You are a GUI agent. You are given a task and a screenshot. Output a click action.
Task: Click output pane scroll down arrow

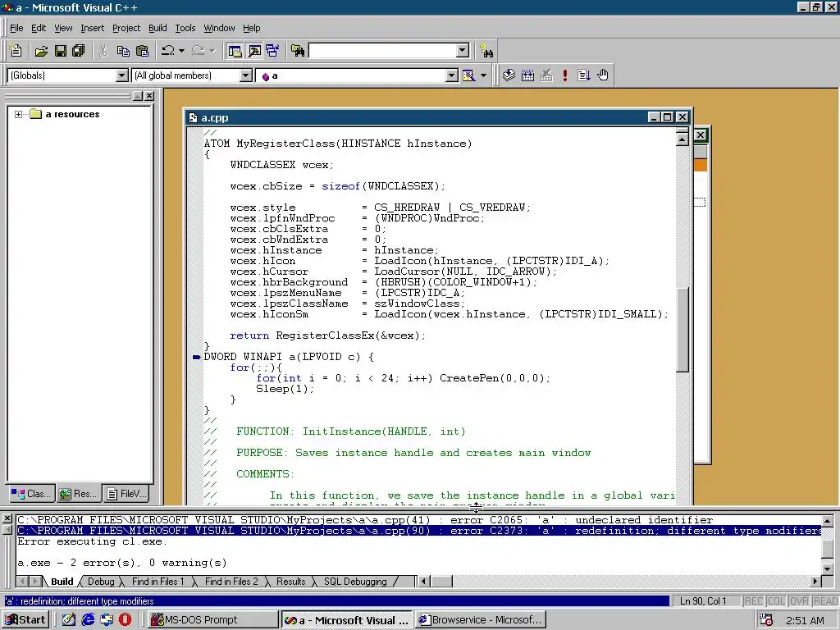pos(827,569)
